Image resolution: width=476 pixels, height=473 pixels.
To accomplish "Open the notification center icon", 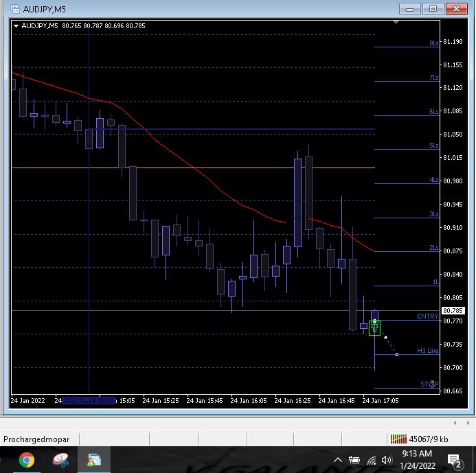I will click(x=455, y=460).
